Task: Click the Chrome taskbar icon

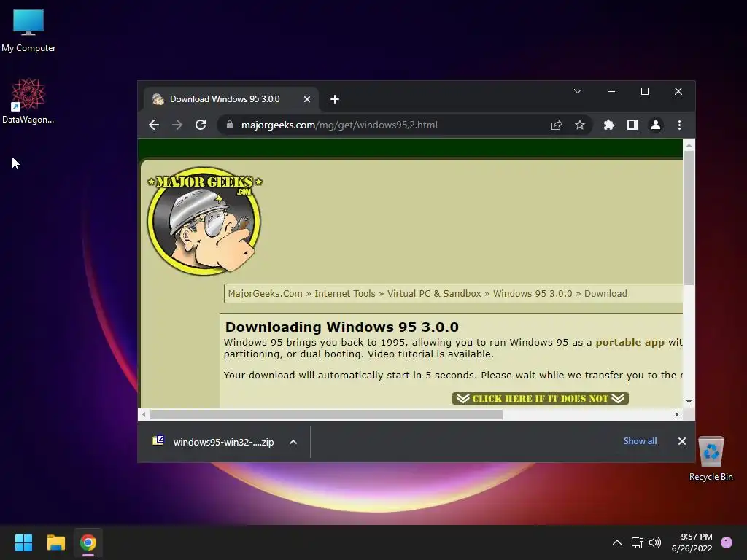Action: 88,542
